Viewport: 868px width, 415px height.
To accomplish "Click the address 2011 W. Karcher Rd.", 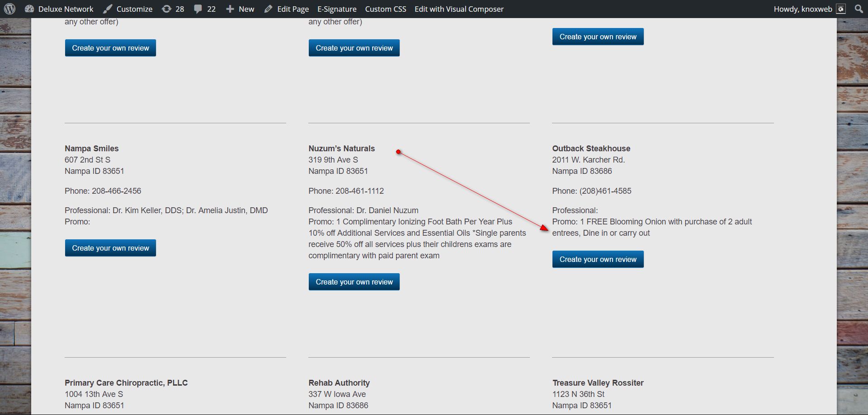I will pyautogui.click(x=588, y=160).
